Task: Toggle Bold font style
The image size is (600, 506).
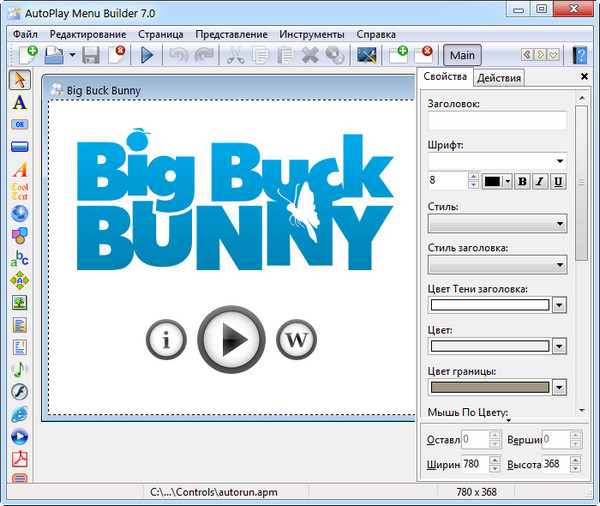Action: [521, 181]
